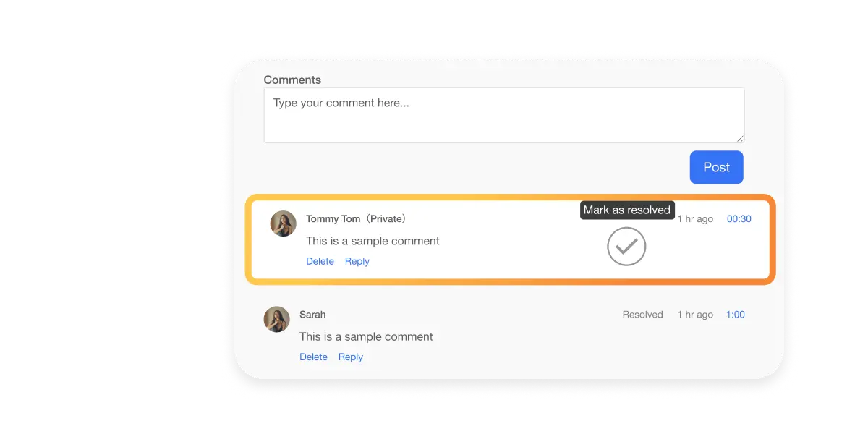Select the Comments section heading
868x434 pixels.
(x=292, y=80)
